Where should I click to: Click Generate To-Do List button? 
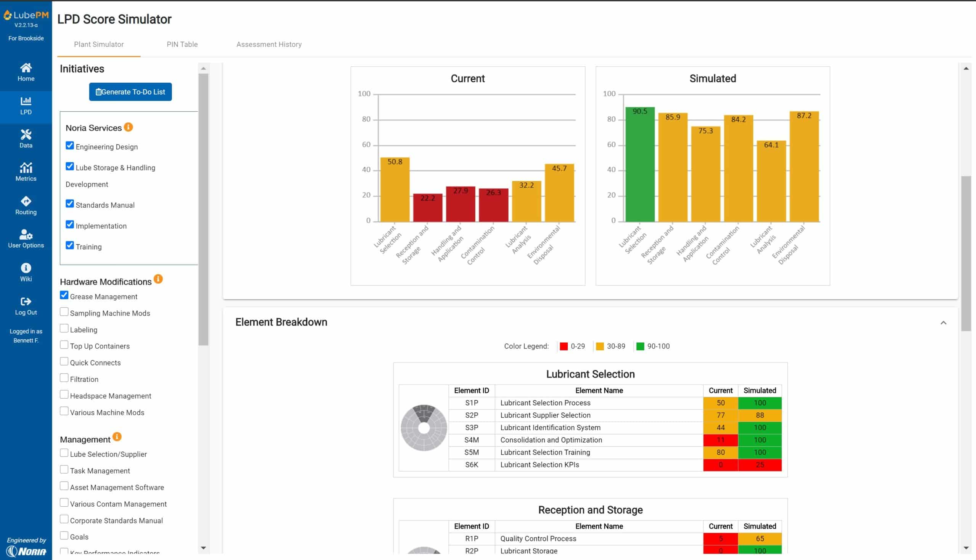click(130, 92)
